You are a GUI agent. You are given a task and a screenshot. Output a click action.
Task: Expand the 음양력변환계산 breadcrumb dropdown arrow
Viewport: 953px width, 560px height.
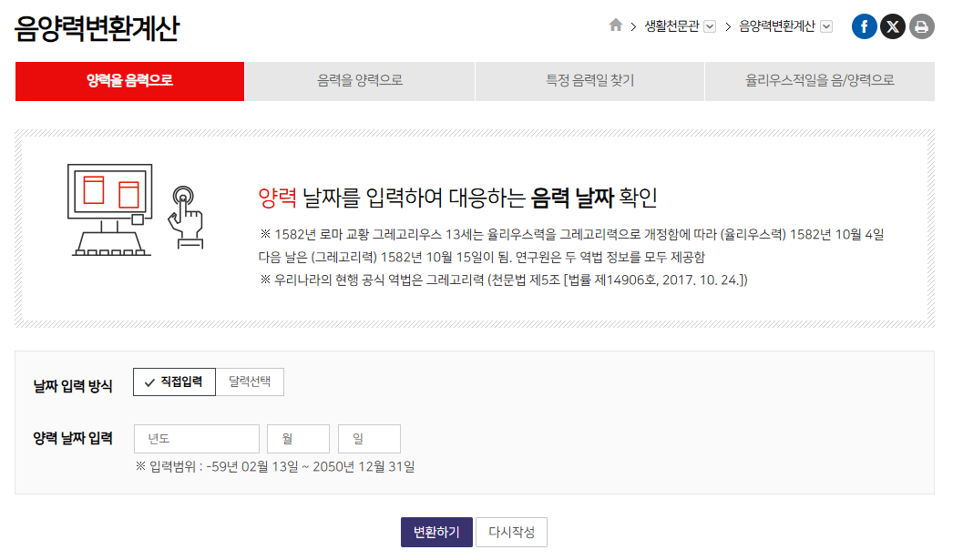(826, 26)
